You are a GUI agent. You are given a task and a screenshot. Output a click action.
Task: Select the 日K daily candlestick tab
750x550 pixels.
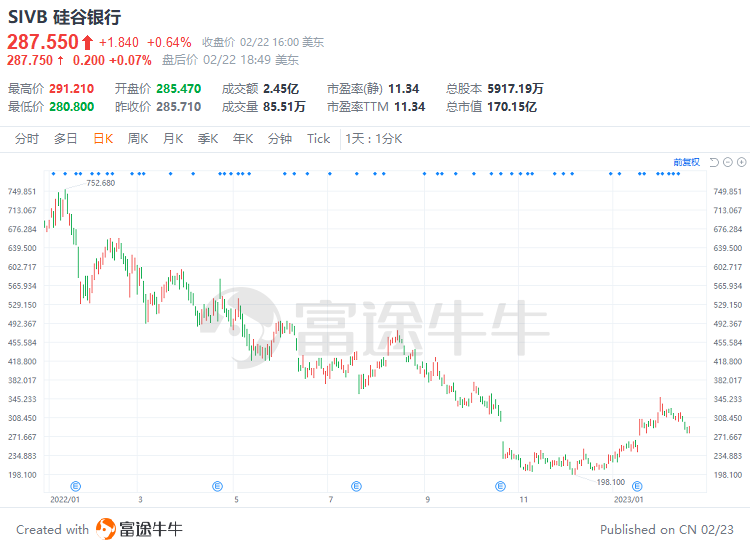(x=103, y=139)
